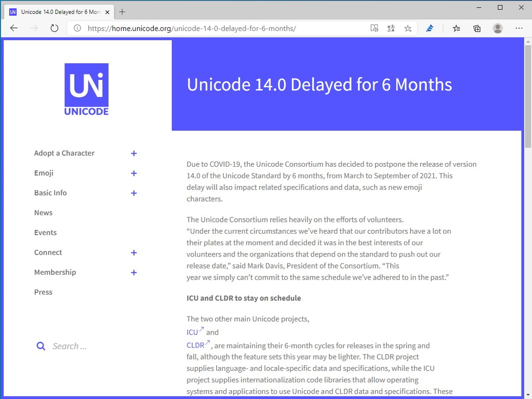This screenshot has width=532, height=399.
Task: Expand the Emoji submenu with the plus
Action: [x=134, y=173]
